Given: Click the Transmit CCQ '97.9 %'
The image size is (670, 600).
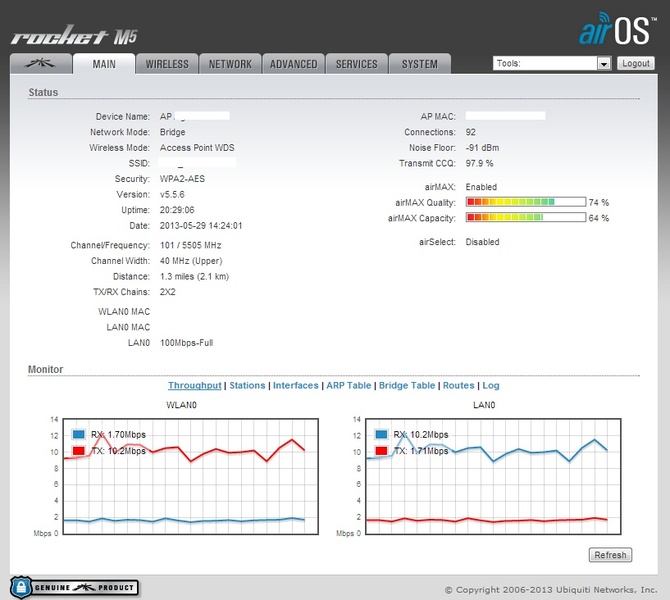Looking at the screenshot, I should 479,163.
